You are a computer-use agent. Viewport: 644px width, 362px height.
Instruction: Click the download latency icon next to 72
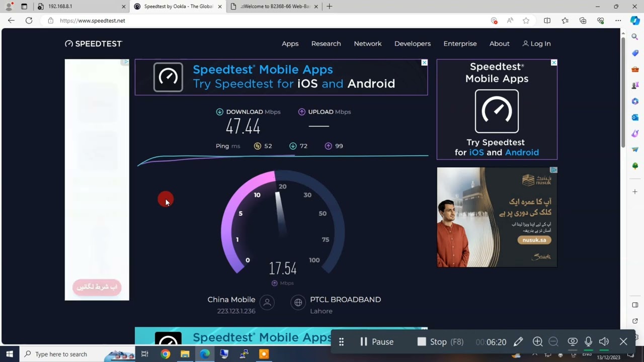pyautogui.click(x=293, y=146)
